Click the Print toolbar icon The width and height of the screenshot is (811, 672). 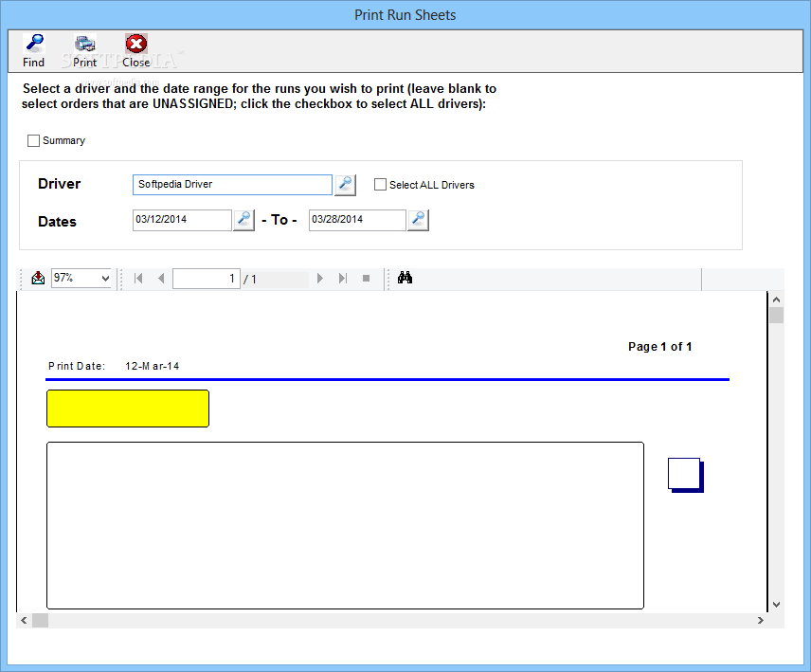tap(84, 50)
